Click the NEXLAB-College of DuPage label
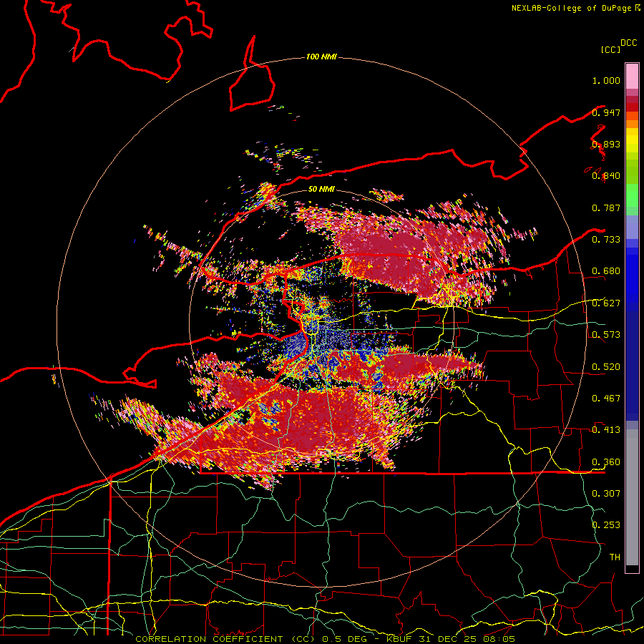Image resolution: width=644 pixels, height=644 pixels. [572, 8]
